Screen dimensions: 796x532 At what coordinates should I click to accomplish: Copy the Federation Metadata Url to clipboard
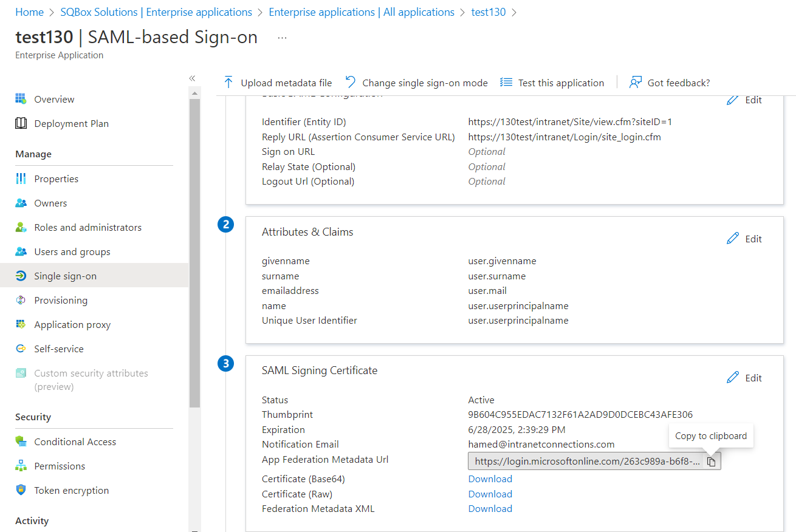(711, 462)
